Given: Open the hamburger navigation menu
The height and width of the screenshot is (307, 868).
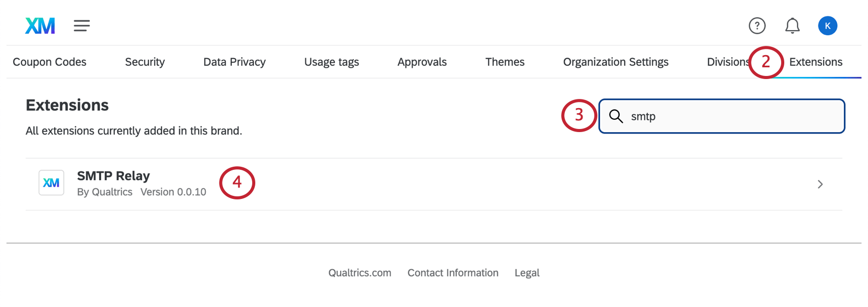Looking at the screenshot, I should tap(82, 25).
